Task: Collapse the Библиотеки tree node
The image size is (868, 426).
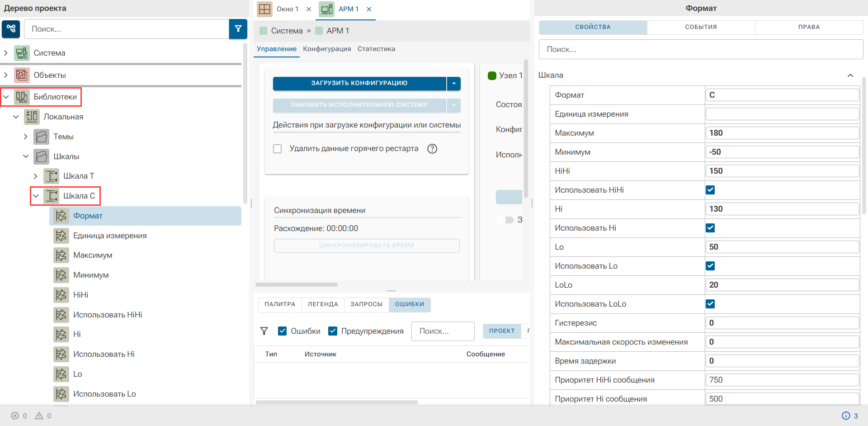Action: point(6,97)
